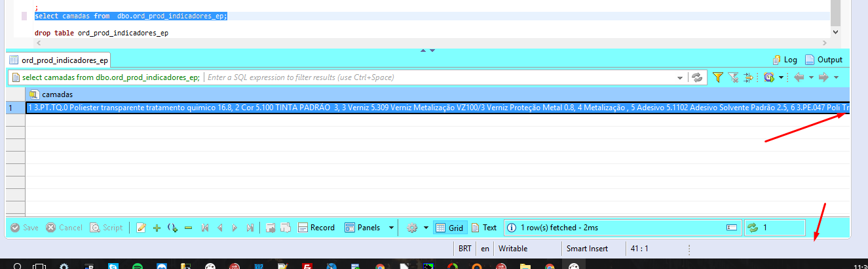Toggle Record view mode
The width and height of the screenshot is (868, 269).
[316, 228]
